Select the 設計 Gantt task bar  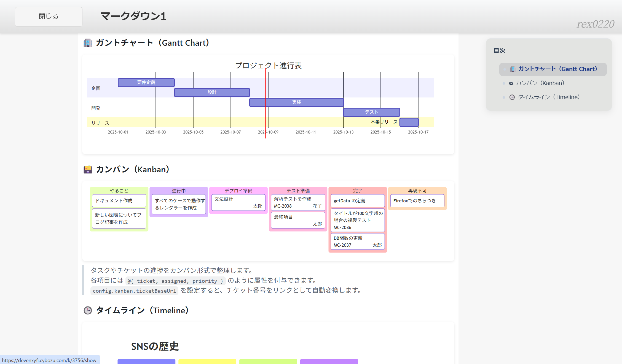coord(212,93)
